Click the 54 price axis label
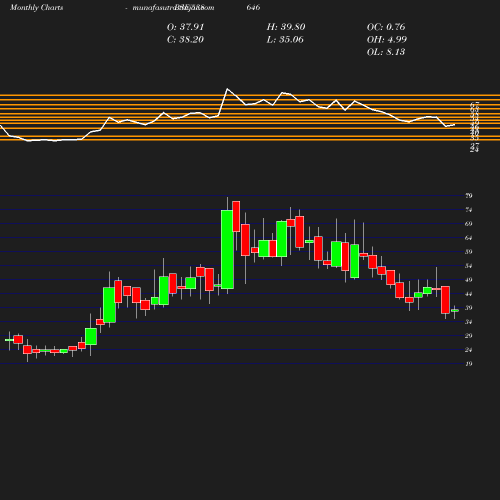Screen dimensions: 500x500 click(469, 266)
